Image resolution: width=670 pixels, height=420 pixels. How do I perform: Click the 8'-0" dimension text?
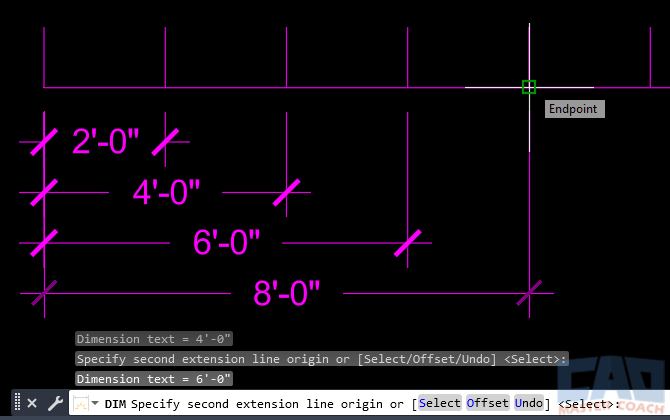pyautogui.click(x=287, y=293)
